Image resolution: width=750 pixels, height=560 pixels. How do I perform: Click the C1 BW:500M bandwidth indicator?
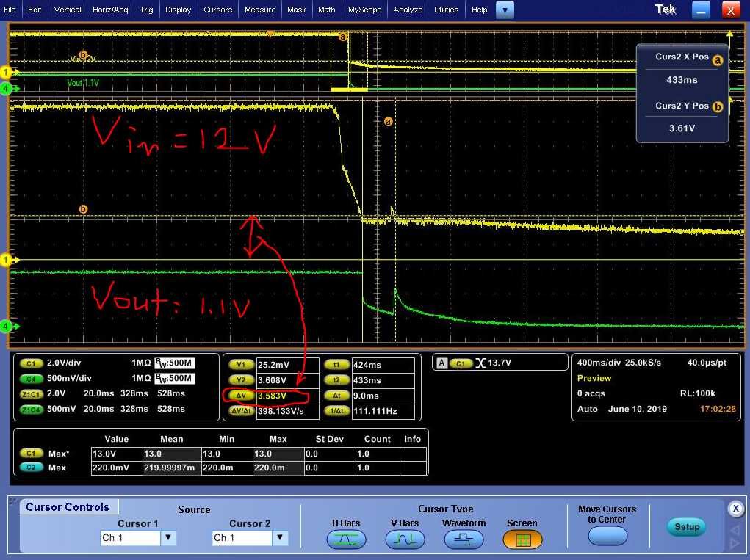coord(175,363)
